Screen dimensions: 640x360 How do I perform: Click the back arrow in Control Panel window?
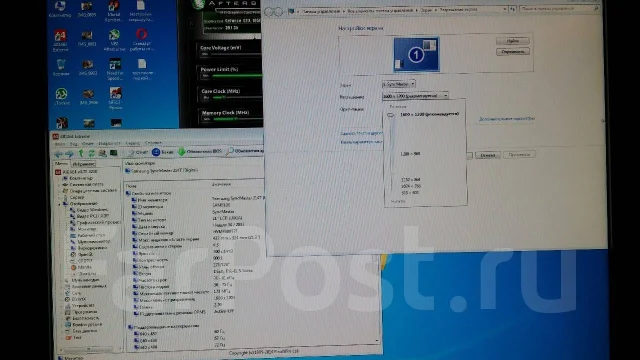[x=268, y=11]
